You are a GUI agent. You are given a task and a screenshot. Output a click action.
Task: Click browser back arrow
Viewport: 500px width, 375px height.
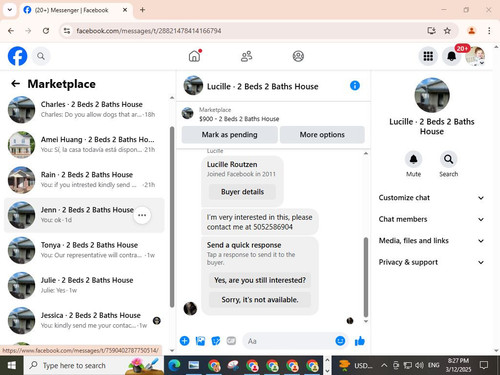[11, 31]
